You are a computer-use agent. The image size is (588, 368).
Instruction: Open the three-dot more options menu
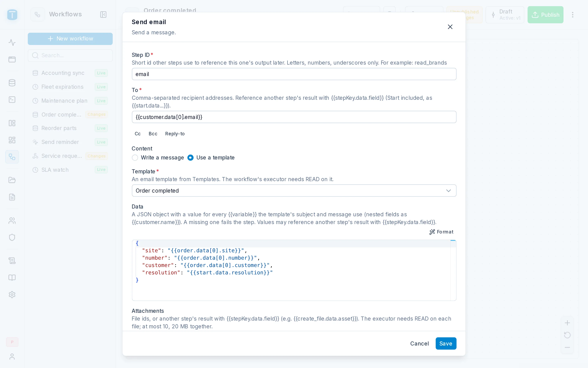point(572,15)
